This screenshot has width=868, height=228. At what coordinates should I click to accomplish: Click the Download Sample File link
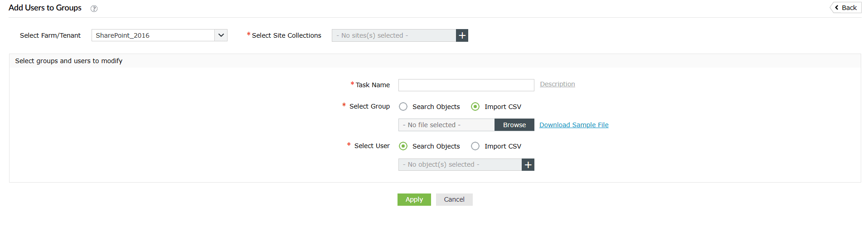(x=574, y=125)
